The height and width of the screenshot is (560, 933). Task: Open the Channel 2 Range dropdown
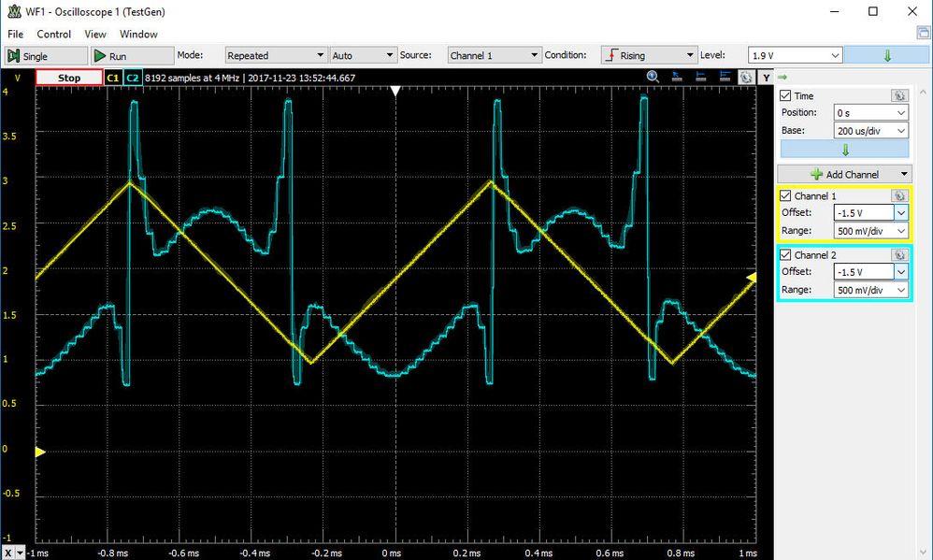coord(871,290)
